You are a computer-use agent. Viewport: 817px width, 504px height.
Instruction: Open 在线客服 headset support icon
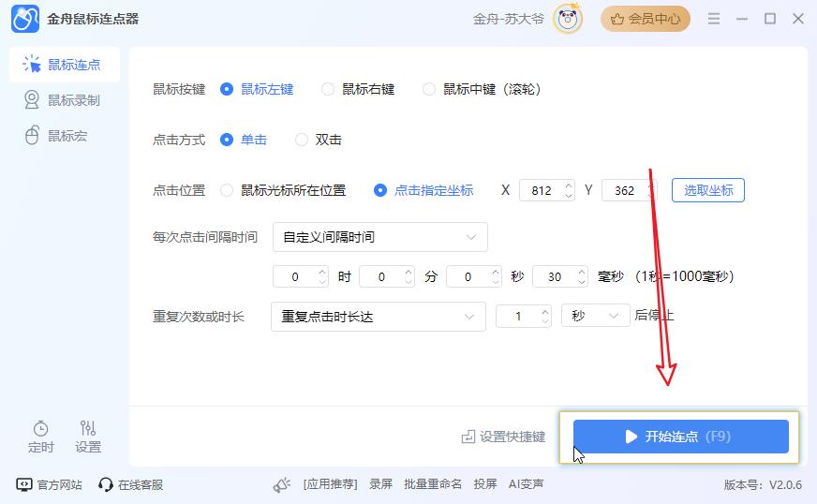click(x=106, y=484)
